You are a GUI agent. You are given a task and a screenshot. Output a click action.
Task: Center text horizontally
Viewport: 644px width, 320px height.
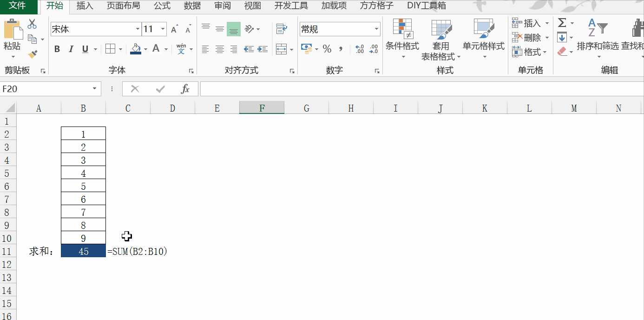coord(220,49)
